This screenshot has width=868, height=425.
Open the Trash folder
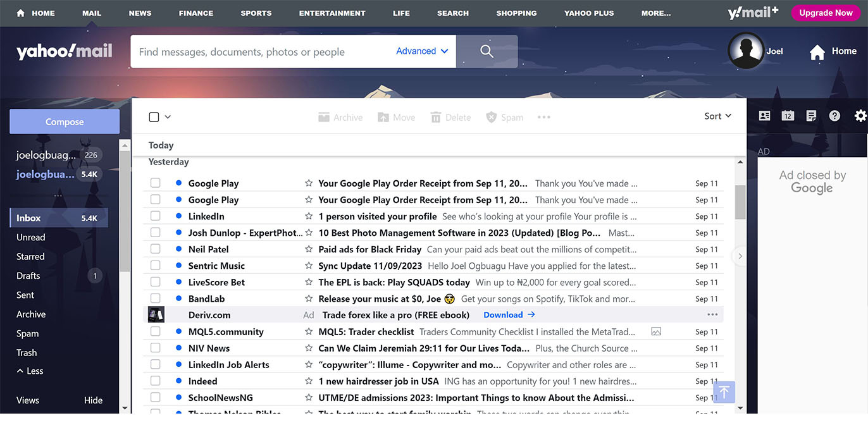click(27, 353)
